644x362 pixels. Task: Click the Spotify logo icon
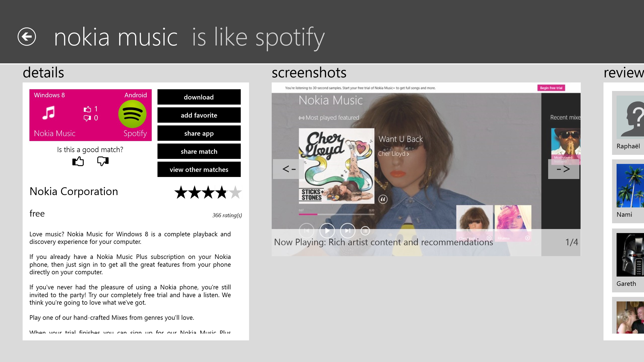132,114
